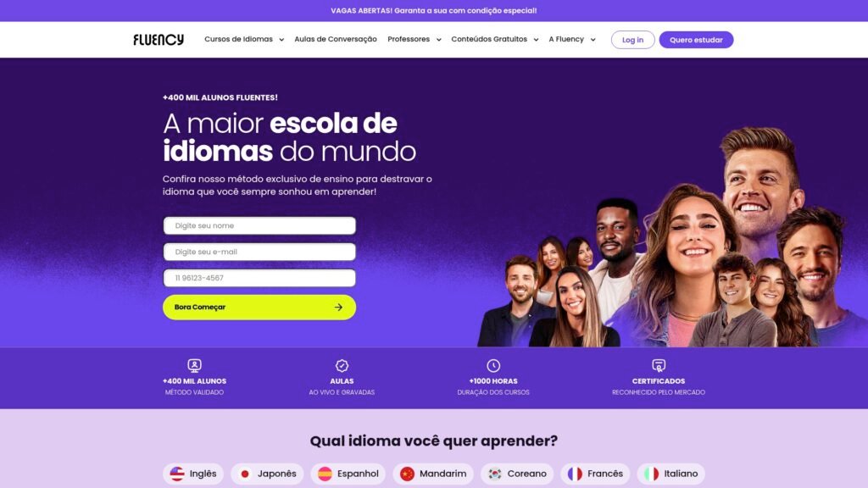Click the Vagas abertas top banner

(x=433, y=10)
